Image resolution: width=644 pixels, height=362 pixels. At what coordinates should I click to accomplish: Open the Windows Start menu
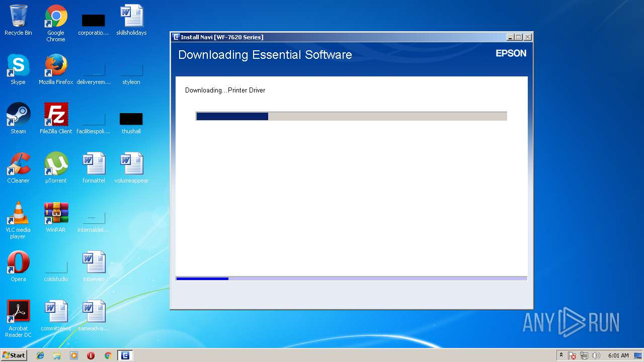(x=14, y=355)
